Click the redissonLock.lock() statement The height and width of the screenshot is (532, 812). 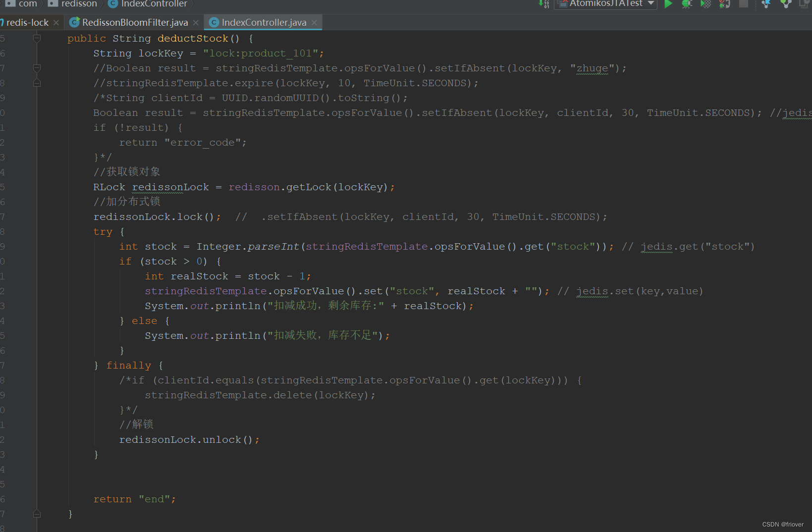(157, 216)
